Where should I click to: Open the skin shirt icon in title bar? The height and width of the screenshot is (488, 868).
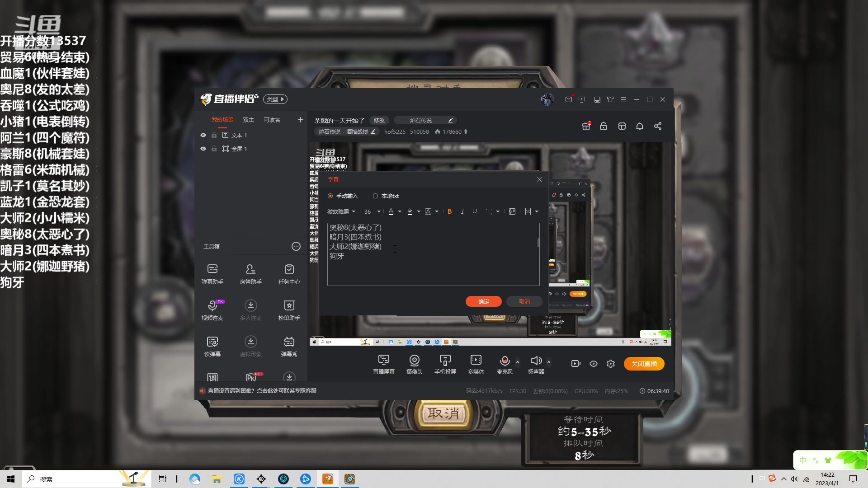610,99
